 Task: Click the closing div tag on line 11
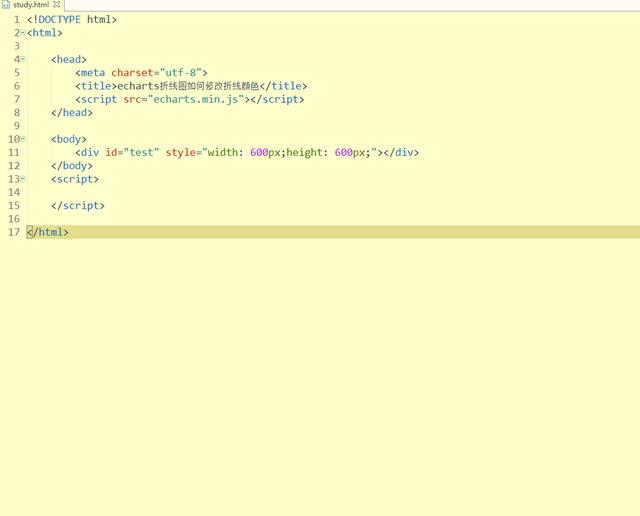pyautogui.click(x=401, y=152)
